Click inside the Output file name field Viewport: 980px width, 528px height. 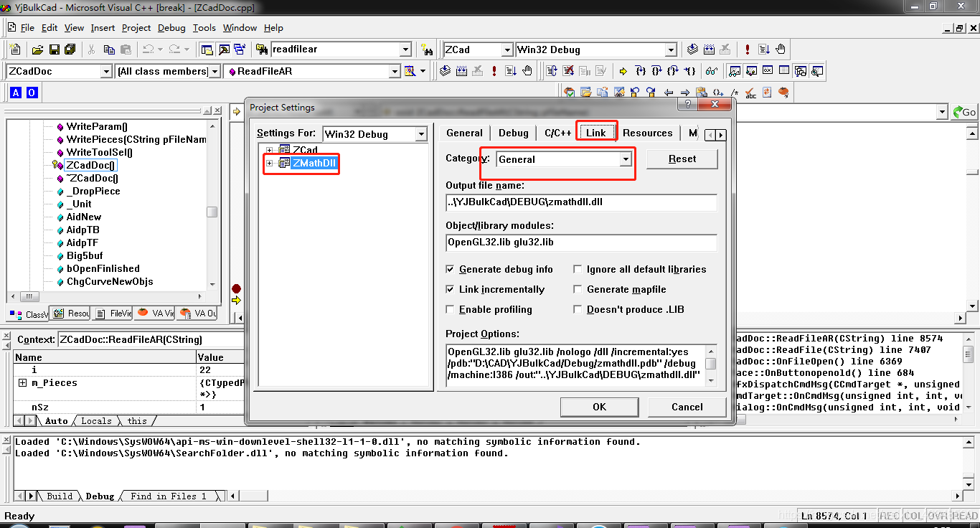pos(581,203)
